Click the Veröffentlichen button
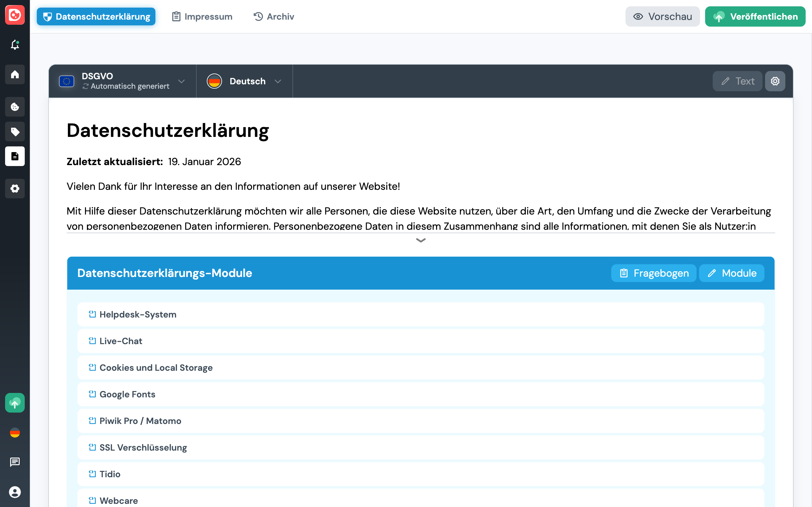This screenshot has height=507, width=812. click(x=755, y=16)
